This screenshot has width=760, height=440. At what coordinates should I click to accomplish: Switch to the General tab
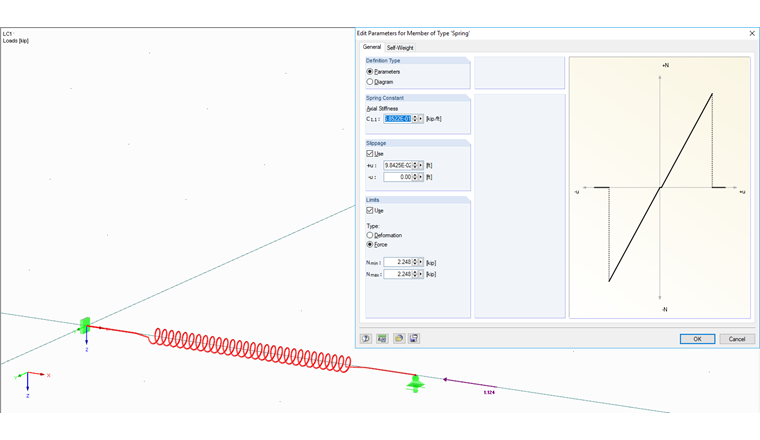click(x=372, y=47)
